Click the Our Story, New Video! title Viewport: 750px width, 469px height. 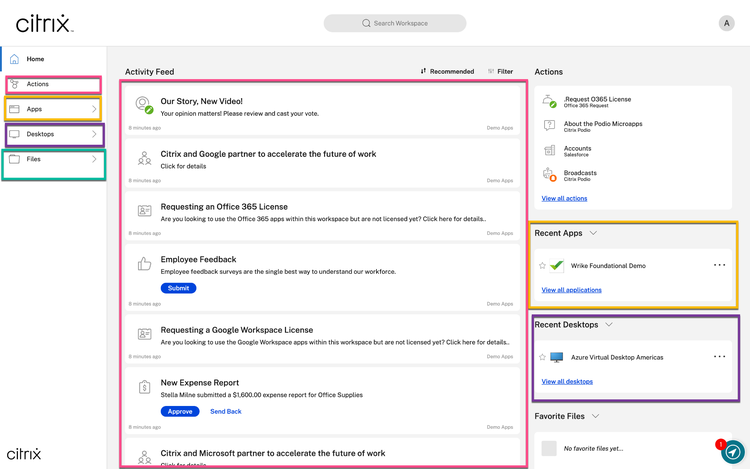click(x=201, y=101)
